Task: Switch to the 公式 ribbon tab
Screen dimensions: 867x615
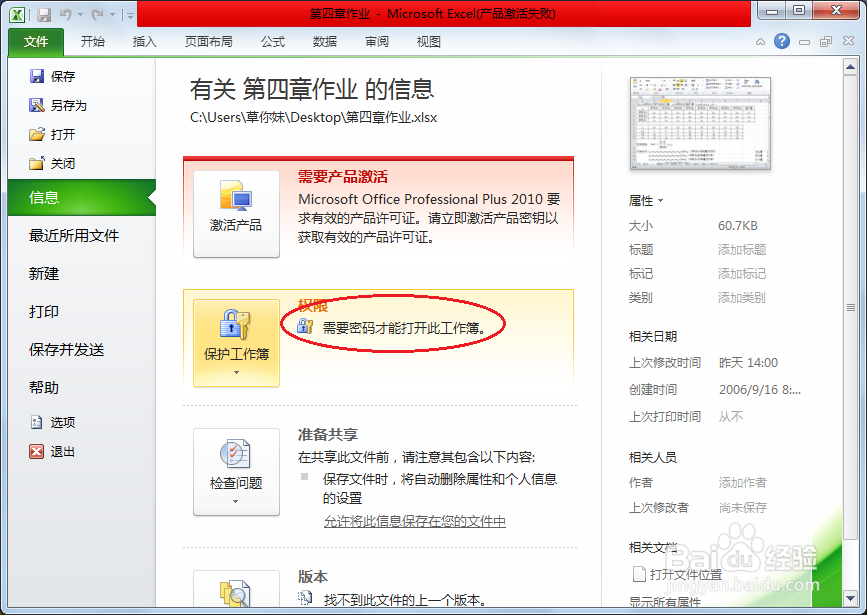Action: [x=273, y=41]
